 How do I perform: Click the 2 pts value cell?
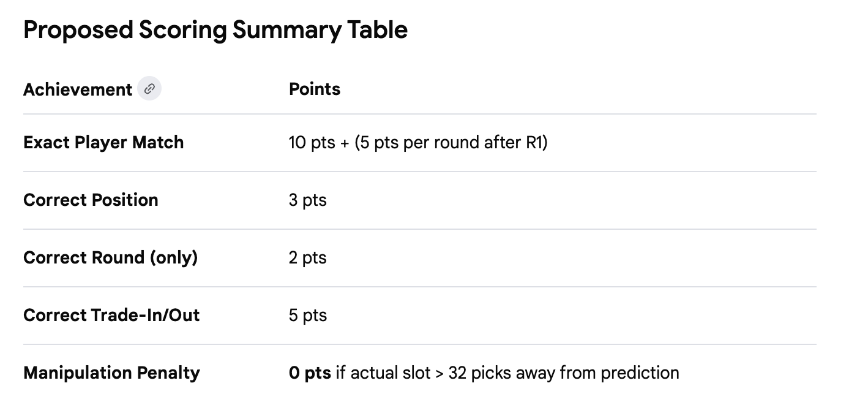point(307,257)
